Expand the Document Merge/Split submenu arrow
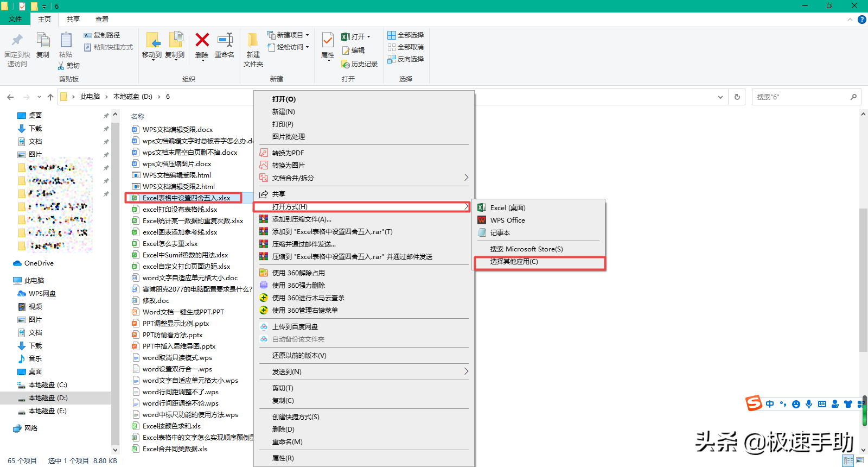Image resolution: width=868 pixels, height=467 pixels. (x=466, y=178)
